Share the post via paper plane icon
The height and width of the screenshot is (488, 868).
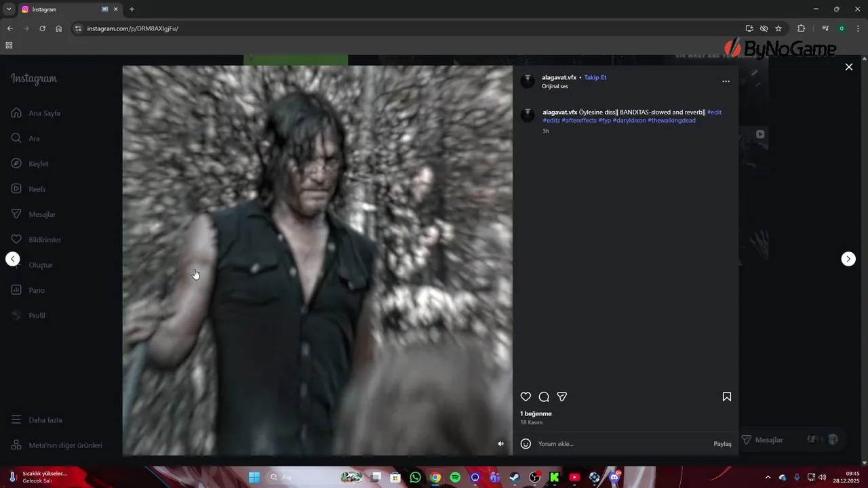coord(561,397)
